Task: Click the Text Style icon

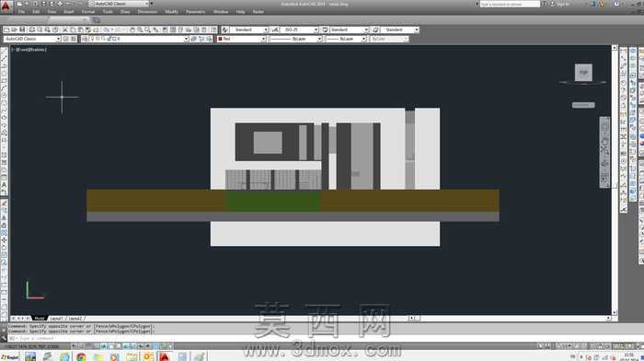Action: (224, 29)
